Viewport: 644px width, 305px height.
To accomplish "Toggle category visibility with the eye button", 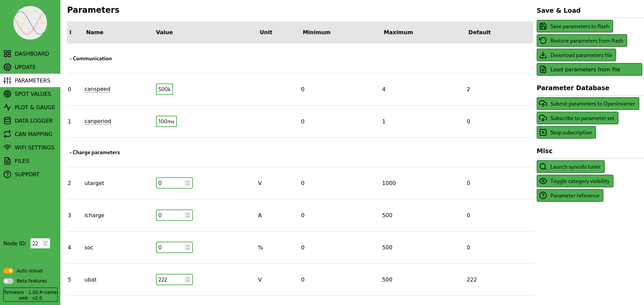I will click(x=575, y=181).
